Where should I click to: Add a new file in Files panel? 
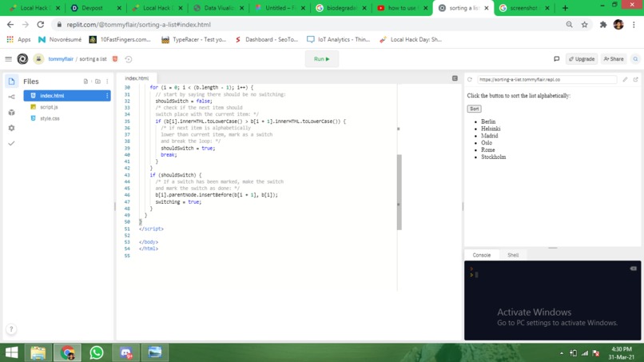click(85, 82)
